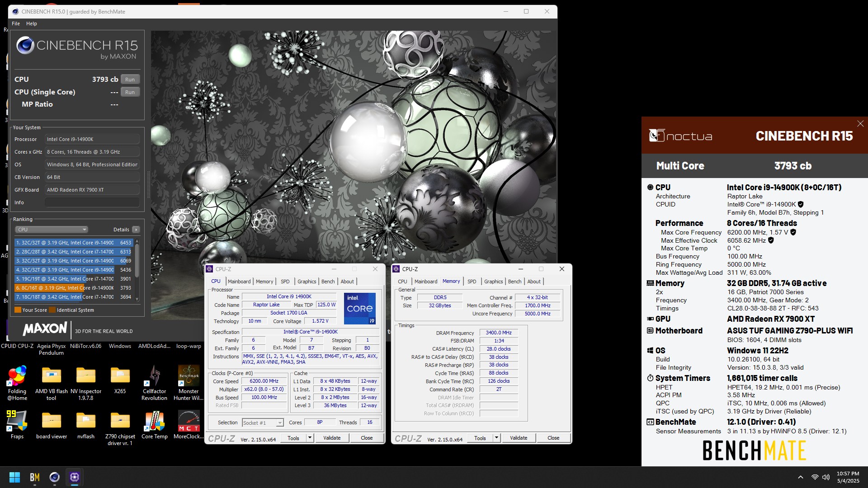Open Z790 chipset driver folder
This screenshot has width=868, height=488.
[x=120, y=428]
